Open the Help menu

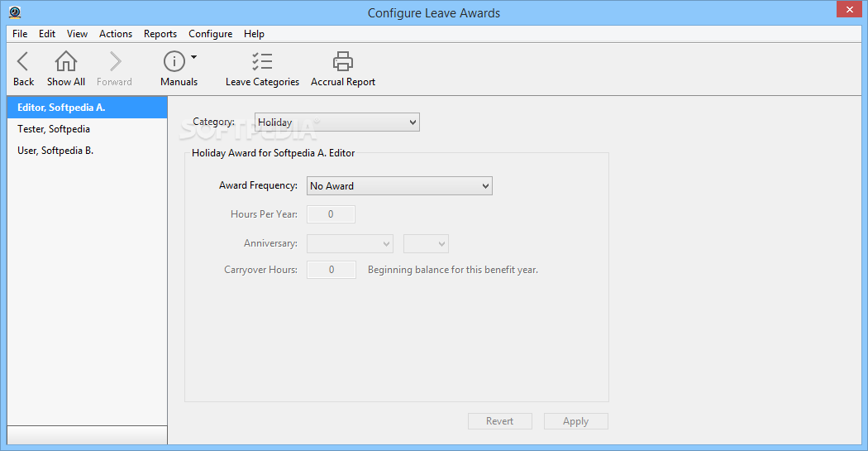[x=254, y=34]
